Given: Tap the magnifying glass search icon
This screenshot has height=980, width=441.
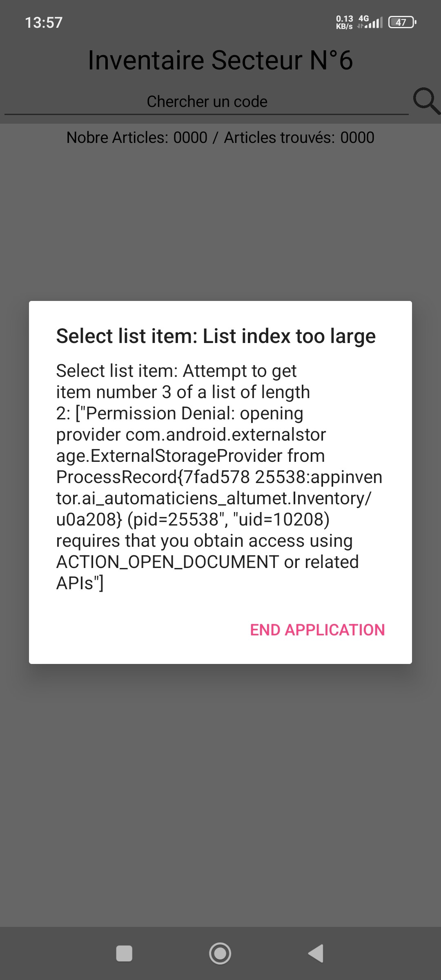Looking at the screenshot, I should tap(425, 100).
